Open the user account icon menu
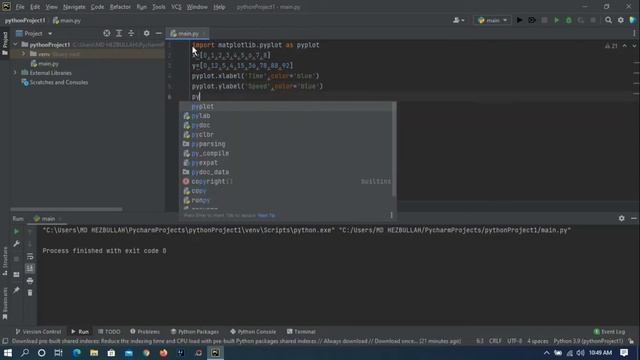The width and height of the screenshot is (640, 360). (x=458, y=20)
